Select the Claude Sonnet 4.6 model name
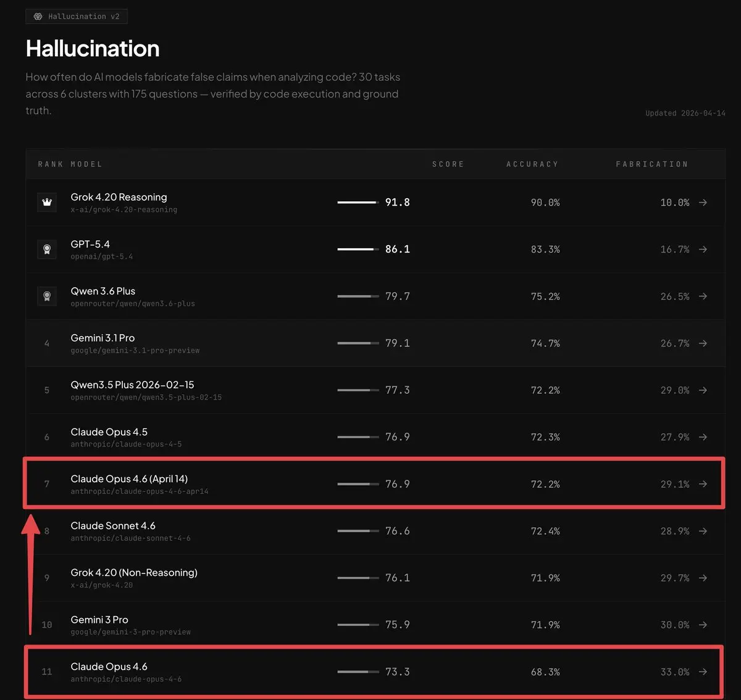This screenshot has width=741, height=700. point(113,526)
